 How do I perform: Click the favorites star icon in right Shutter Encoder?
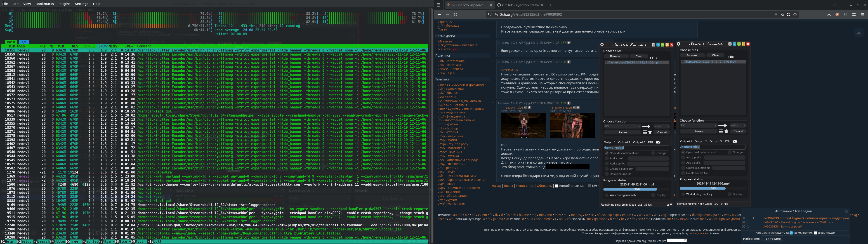click(x=726, y=131)
